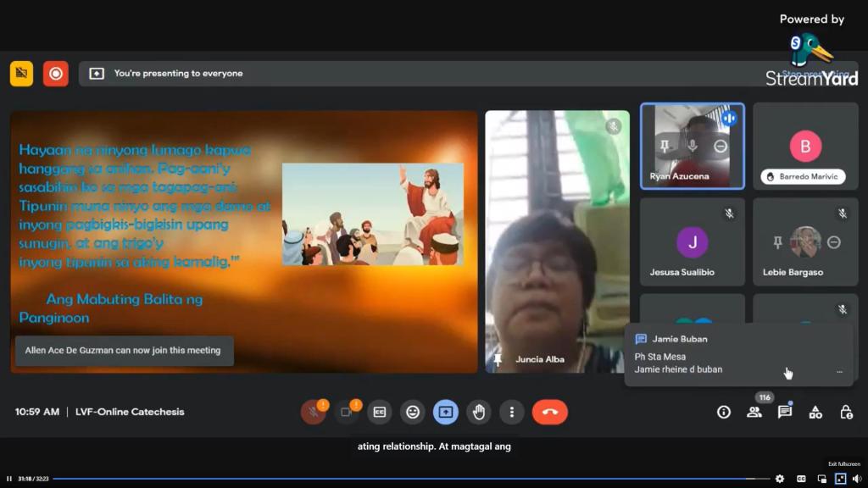The width and height of the screenshot is (868, 488).
Task: Raise hand in the meeting
Action: click(x=479, y=412)
